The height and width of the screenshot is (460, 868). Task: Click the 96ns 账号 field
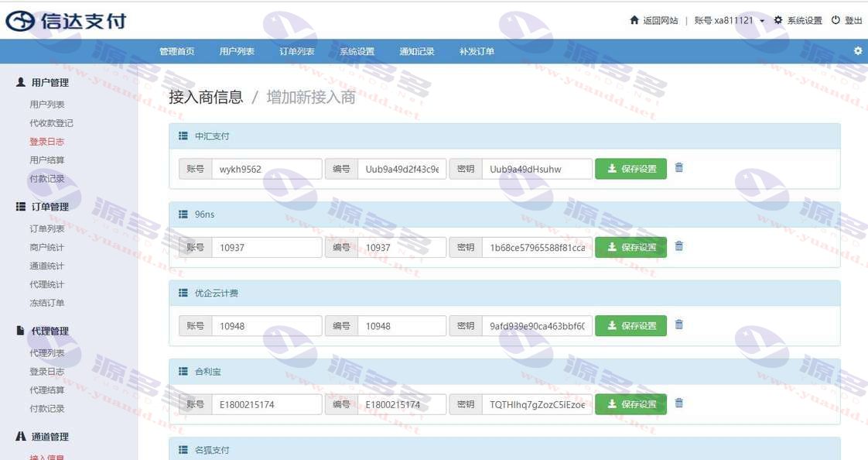[x=267, y=247]
